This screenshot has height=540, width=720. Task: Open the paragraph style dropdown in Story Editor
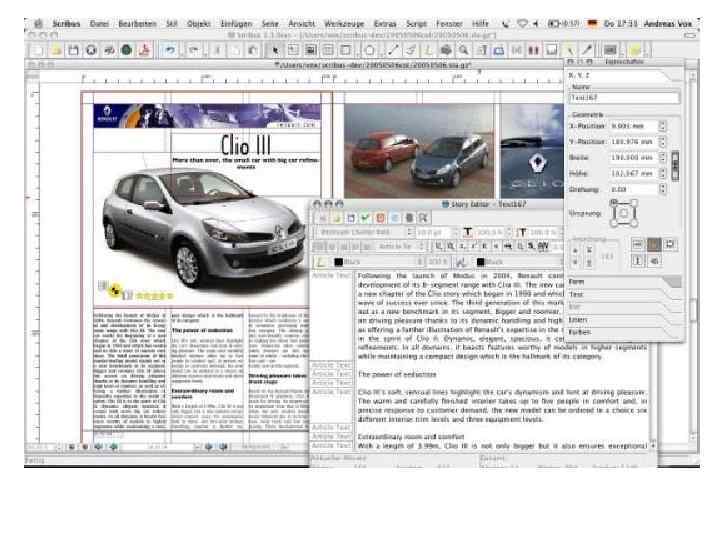399,247
